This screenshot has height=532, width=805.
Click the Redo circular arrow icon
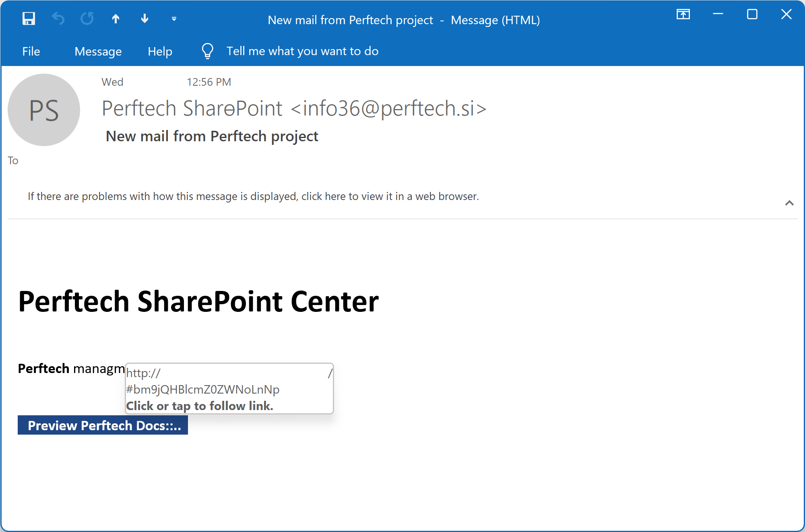point(87,19)
